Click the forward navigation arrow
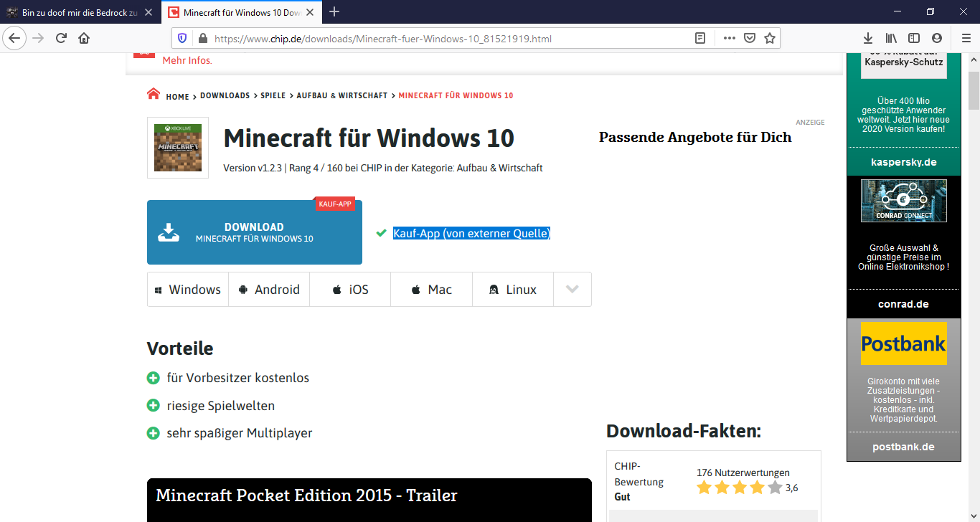This screenshot has height=522, width=980. coord(38,38)
